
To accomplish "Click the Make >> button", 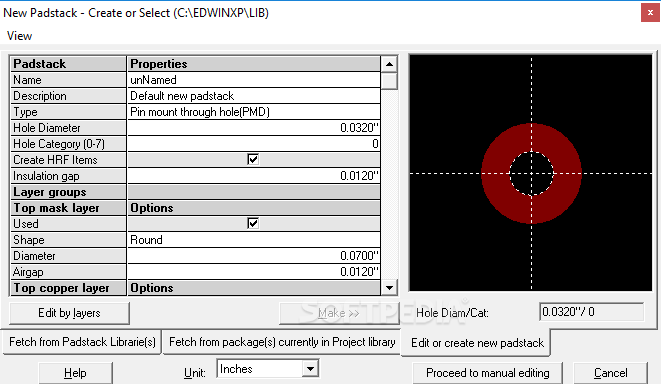I will coord(339,313).
